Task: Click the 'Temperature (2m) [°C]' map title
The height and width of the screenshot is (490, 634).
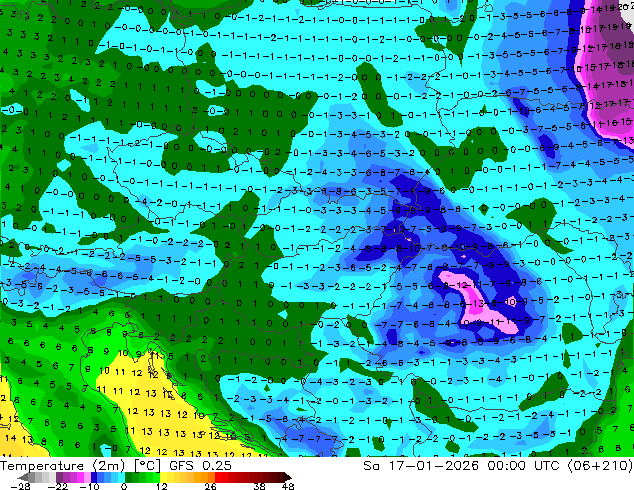Action: click(x=78, y=465)
